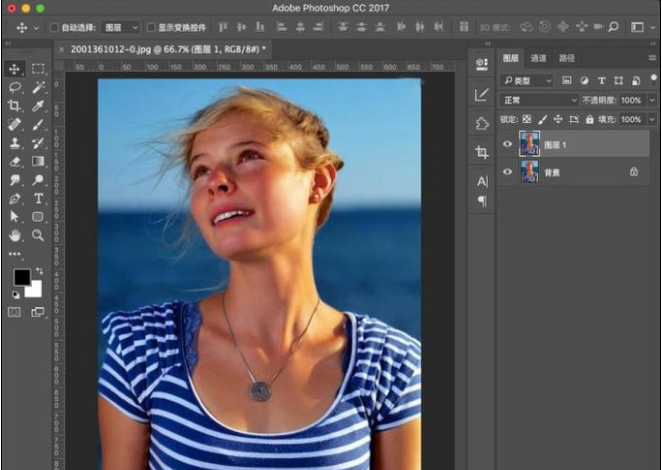Select the Eyedropper tool
Viewport: 662px width, 470px height.
tap(38, 106)
